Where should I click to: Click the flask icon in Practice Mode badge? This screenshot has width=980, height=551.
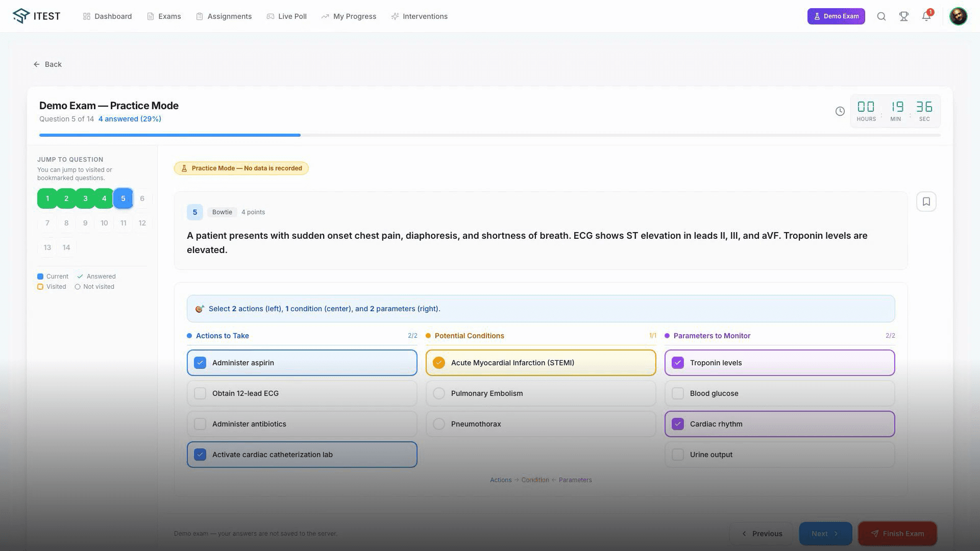point(184,168)
